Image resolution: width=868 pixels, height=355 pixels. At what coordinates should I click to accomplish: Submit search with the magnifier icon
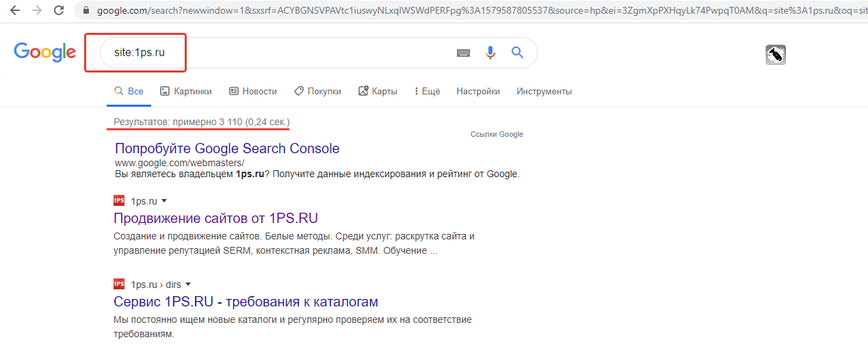tap(517, 53)
